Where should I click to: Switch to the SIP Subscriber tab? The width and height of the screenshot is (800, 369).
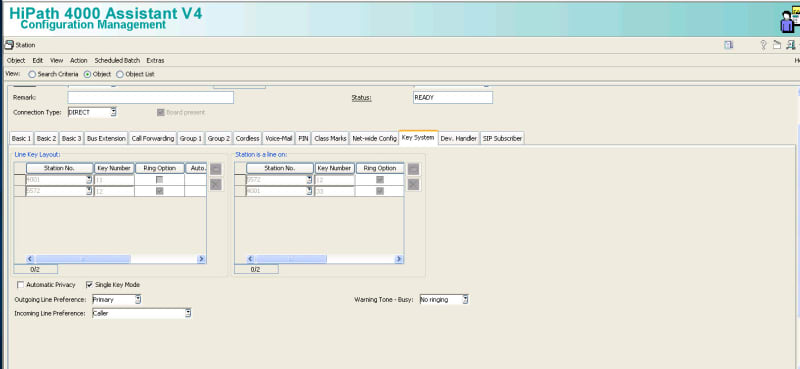(x=502, y=138)
